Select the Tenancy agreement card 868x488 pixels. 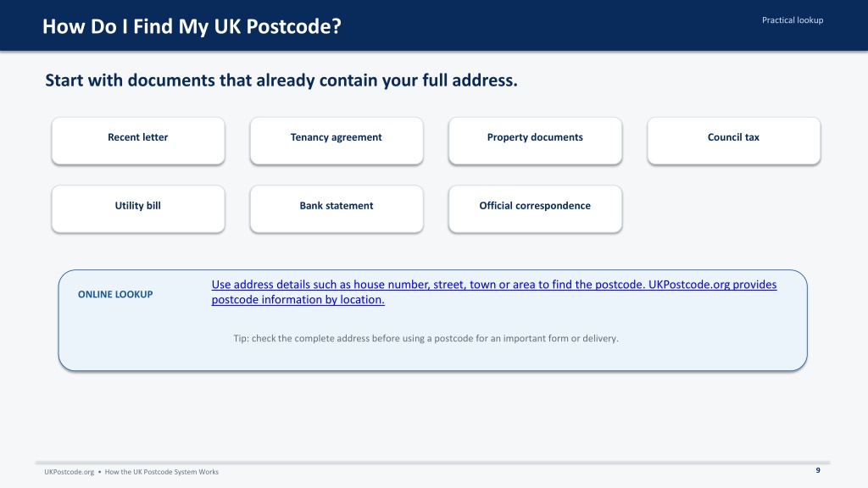coord(337,141)
